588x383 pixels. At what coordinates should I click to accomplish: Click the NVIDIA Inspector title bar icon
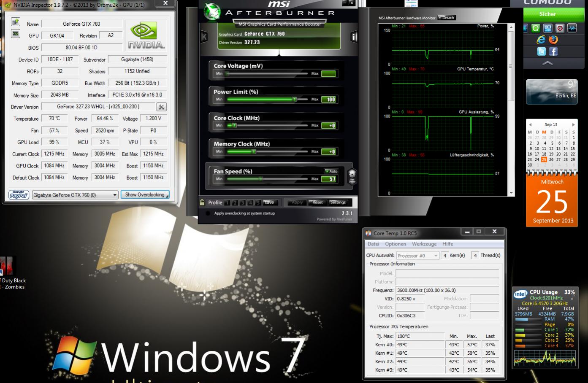pyautogui.click(x=8, y=5)
